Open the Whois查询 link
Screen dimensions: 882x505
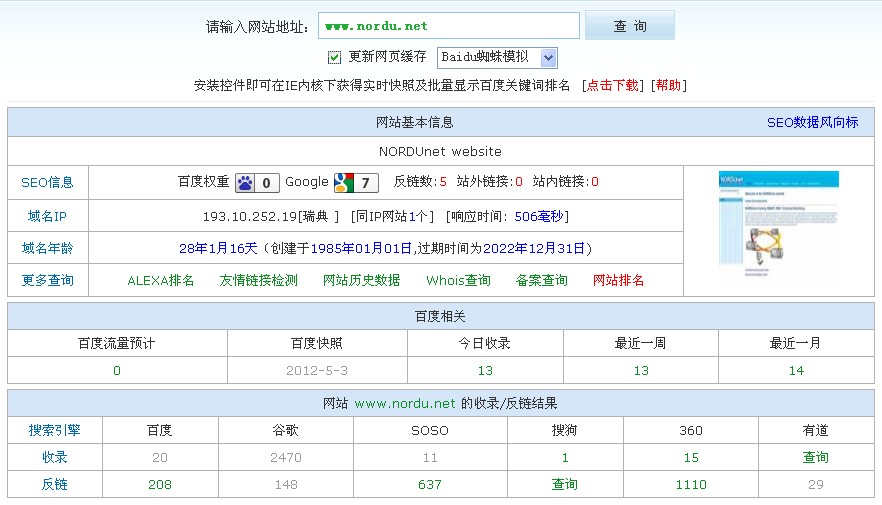point(458,281)
